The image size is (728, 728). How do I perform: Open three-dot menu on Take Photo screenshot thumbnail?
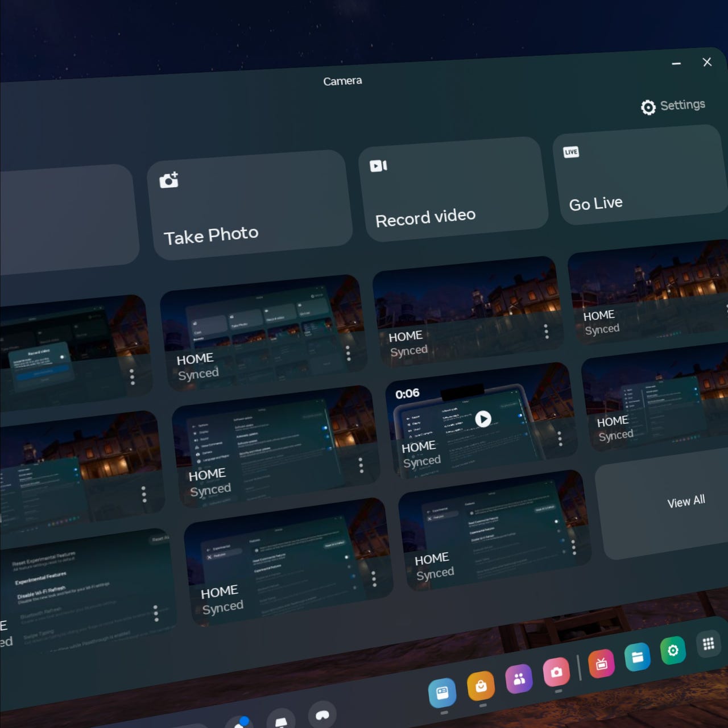[x=348, y=353]
